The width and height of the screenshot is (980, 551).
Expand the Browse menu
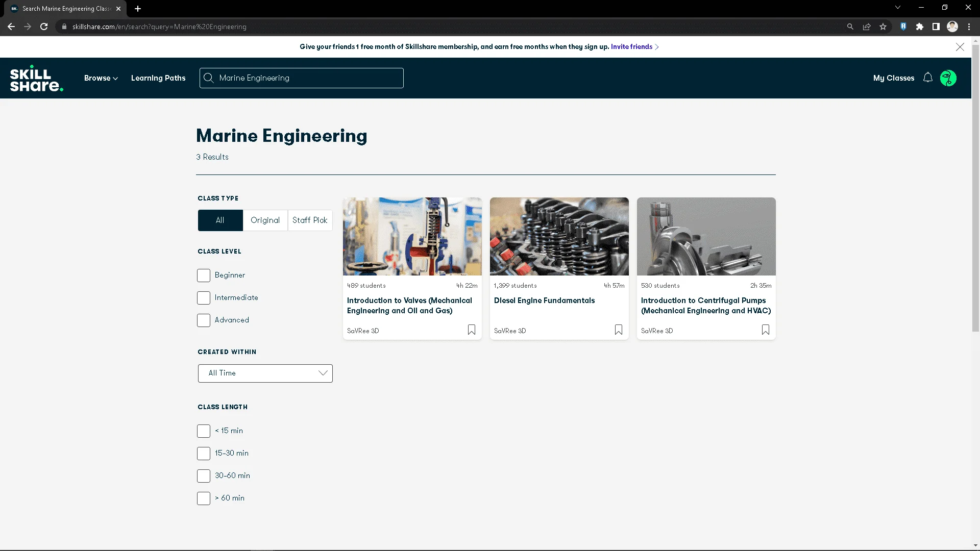point(101,78)
